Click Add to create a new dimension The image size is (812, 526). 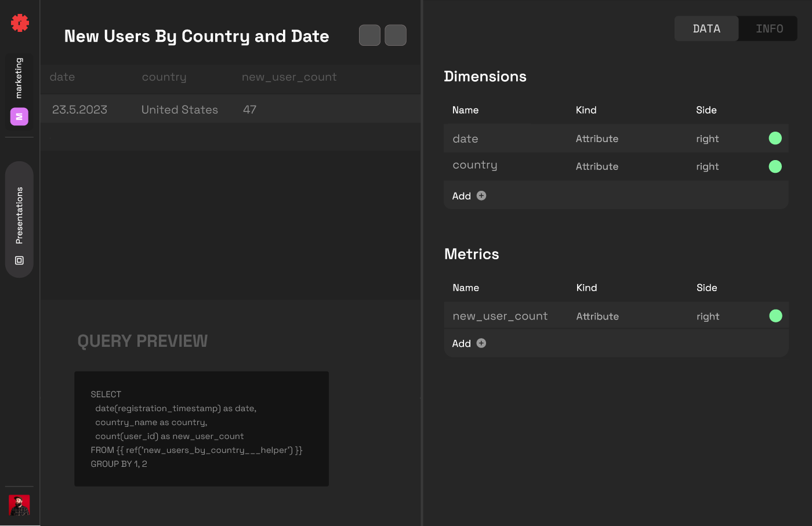coord(460,195)
